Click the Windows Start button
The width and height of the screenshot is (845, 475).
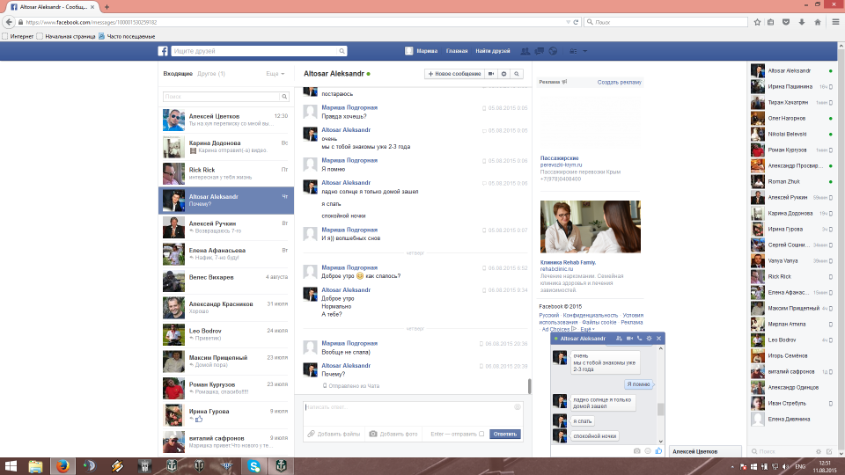click(x=11, y=466)
